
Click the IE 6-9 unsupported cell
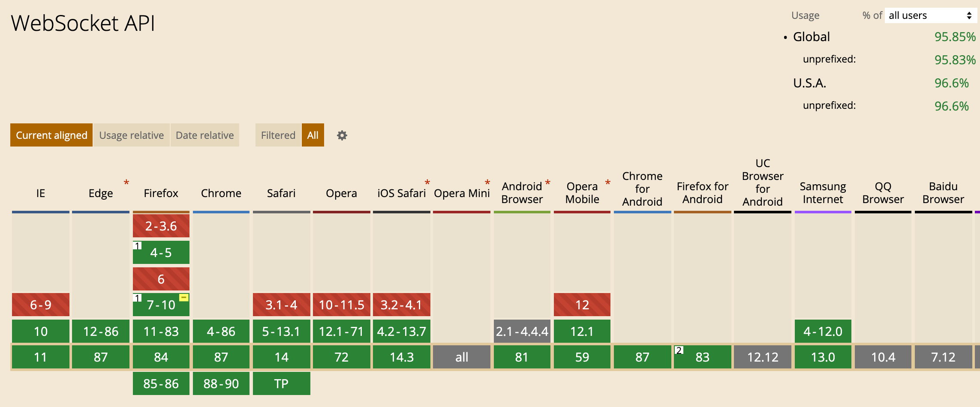coord(41,305)
